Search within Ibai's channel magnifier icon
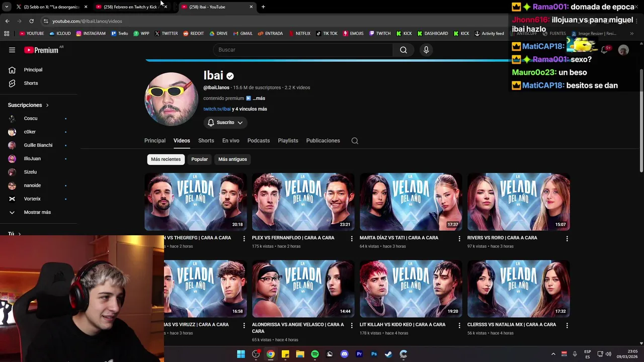 coord(355,141)
